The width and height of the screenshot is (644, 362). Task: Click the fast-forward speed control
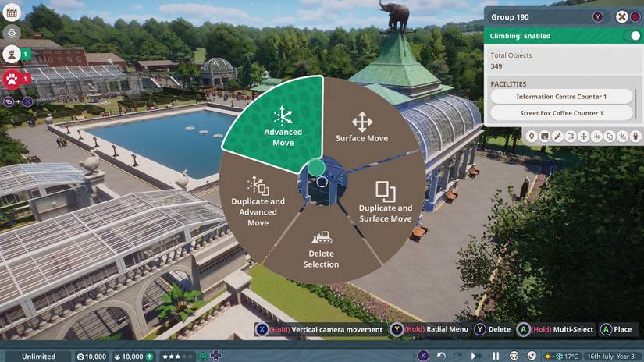pos(475,356)
